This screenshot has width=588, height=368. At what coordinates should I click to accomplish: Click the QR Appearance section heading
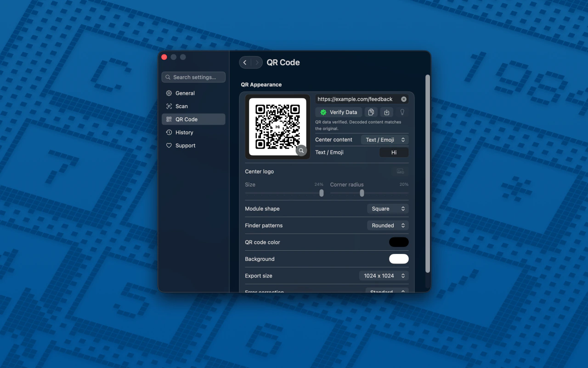coord(261,85)
